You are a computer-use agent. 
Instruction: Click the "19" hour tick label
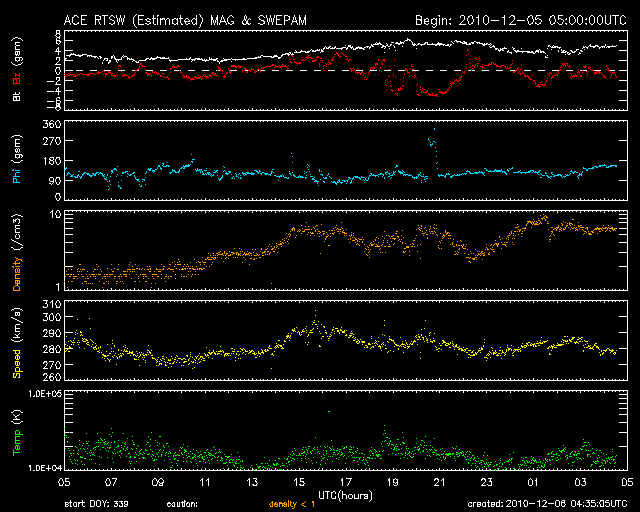click(393, 482)
